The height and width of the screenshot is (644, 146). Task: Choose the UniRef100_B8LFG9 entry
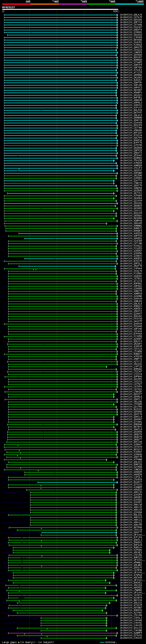[131, 110]
